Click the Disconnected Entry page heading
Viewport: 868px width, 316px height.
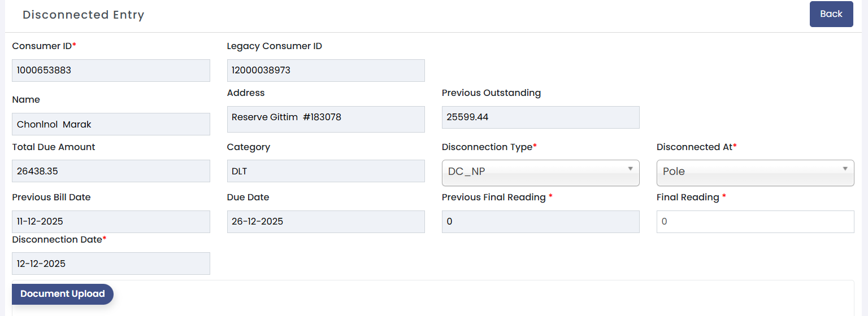click(x=84, y=15)
